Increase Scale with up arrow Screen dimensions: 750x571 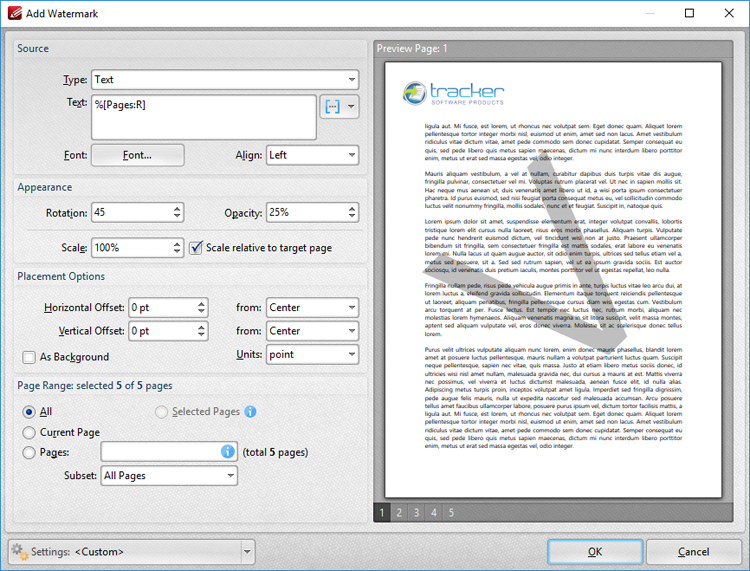[177, 243]
